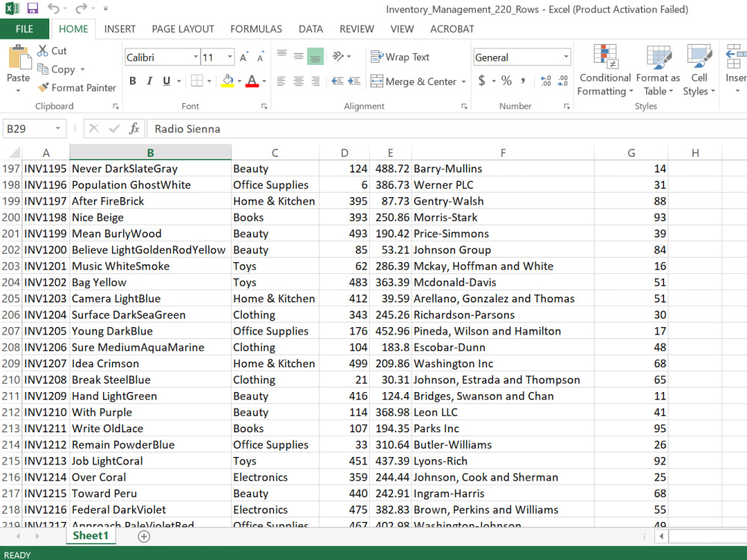Copy the selected cell
Screen dimensions: 747x560
56,69
